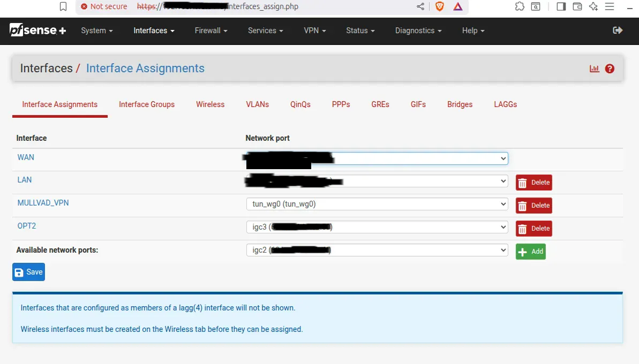Open the Firewall menu
The height and width of the screenshot is (364, 639).
click(211, 31)
